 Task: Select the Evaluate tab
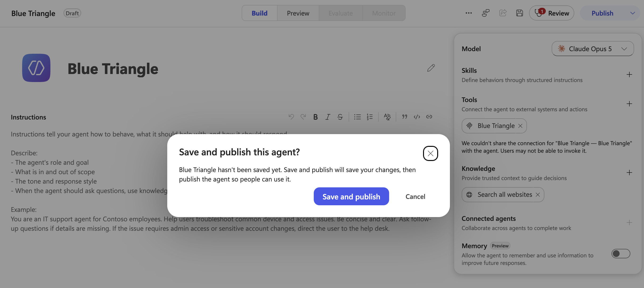pyautogui.click(x=341, y=13)
